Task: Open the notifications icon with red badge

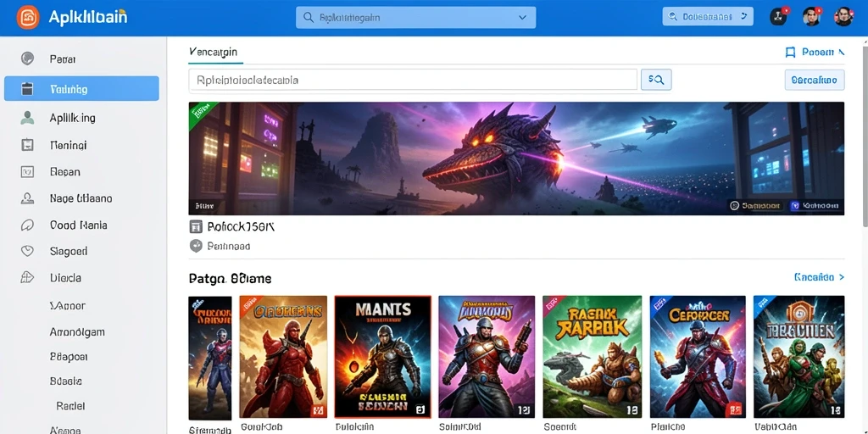Action: click(778, 17)
